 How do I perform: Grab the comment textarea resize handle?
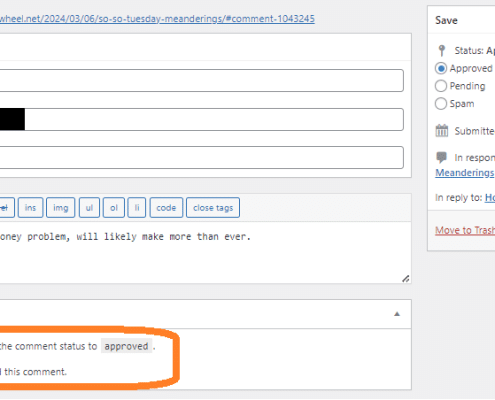point(405,279)
